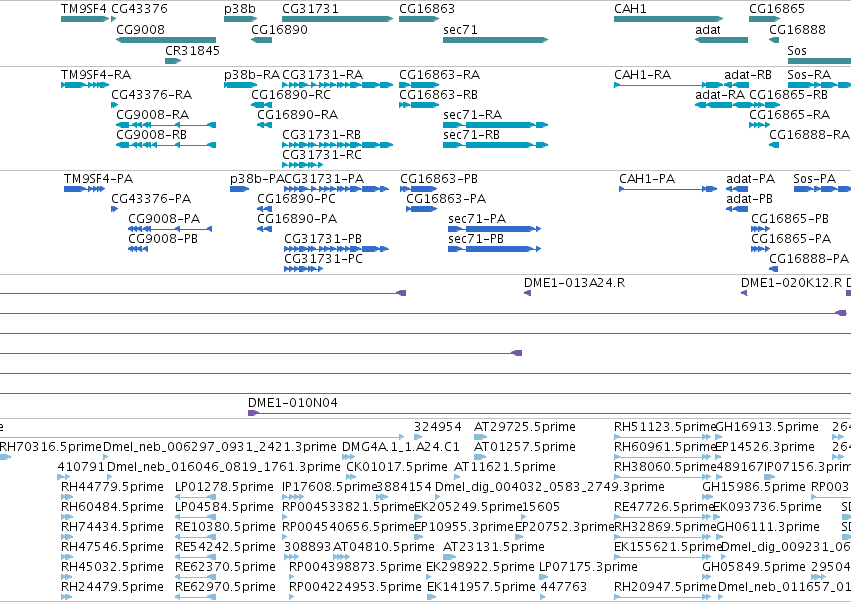Viewport: 851px width, 602px height.
Task: Click the CG16888-RA label
Action: click(x=809, y=134)
